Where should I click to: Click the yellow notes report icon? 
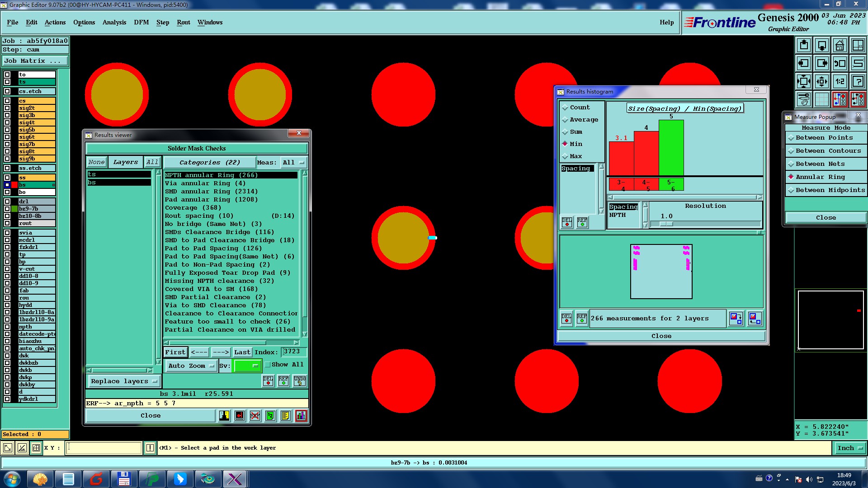285,416
